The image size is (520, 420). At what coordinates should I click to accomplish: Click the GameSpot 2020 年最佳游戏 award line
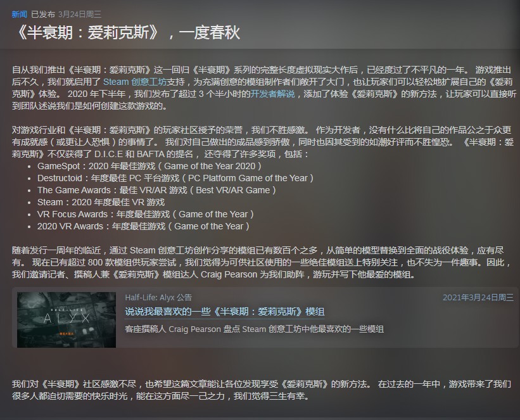(149, 166)
